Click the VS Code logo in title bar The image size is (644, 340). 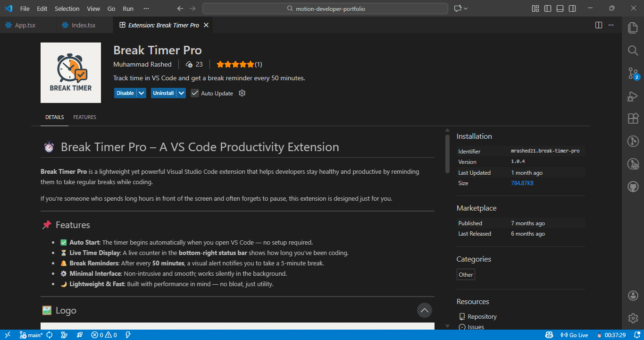coord(8,8)
